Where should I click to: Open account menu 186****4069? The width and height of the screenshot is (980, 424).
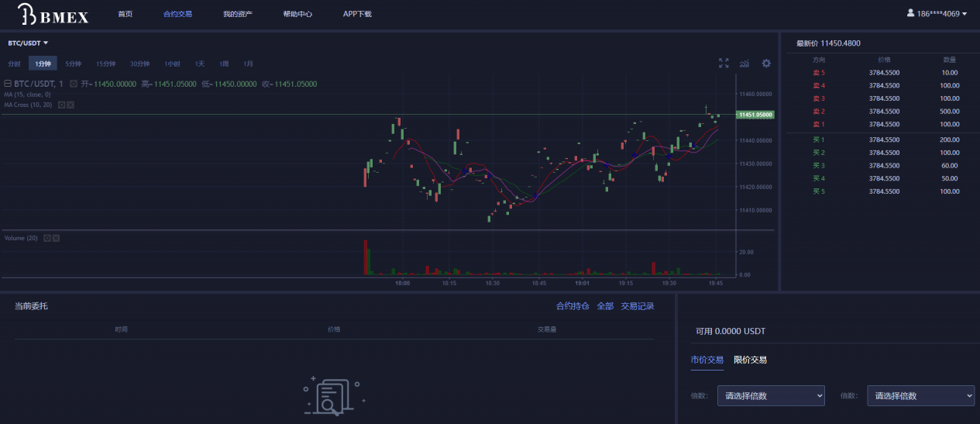click(937, 14)
